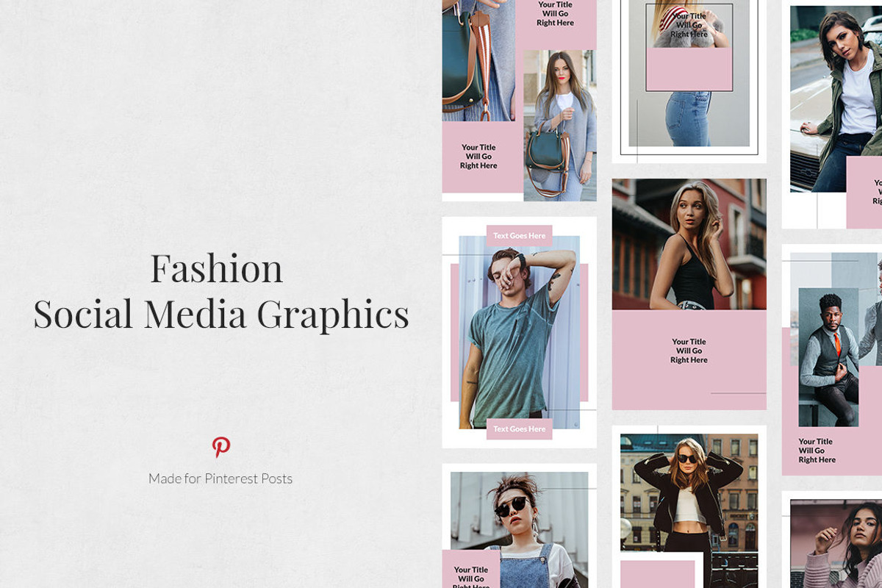882x588 pixels.
Task: Click the upper "Text Goes Here" label
Action: click(519, 236)
